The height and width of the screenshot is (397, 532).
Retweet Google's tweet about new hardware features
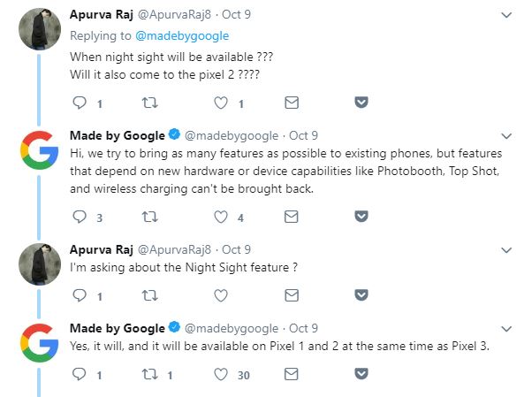148,217
